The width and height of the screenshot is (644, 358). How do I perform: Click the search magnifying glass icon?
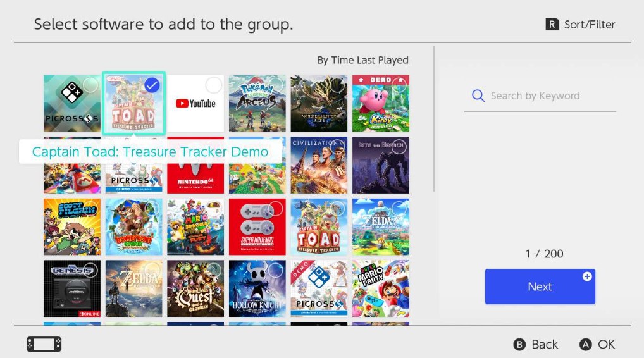(x=478, y=96)
